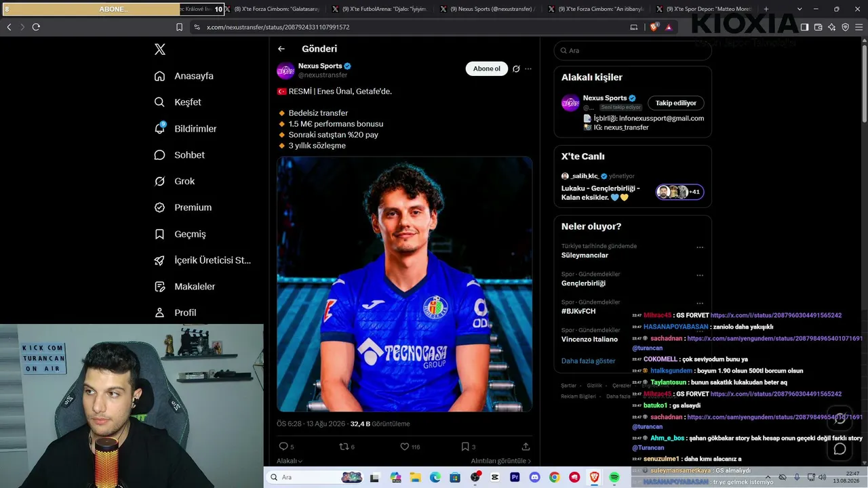
Task: Click the Ara search field on X
Action: coord(633,50)
